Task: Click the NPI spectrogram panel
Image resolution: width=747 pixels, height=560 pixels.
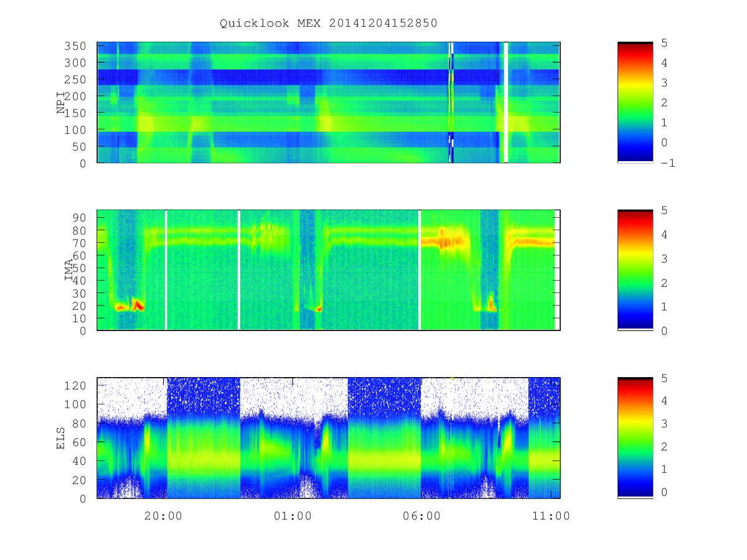Action: pyautogui.click(x=329, y=103)
